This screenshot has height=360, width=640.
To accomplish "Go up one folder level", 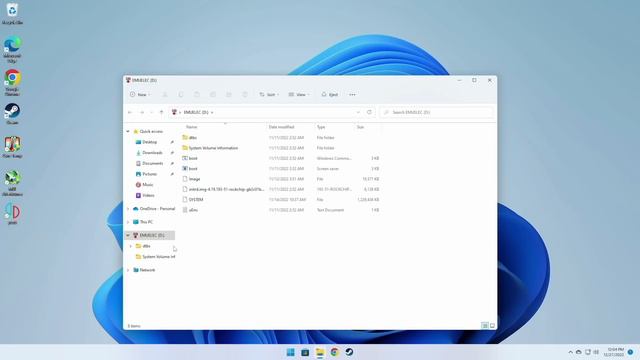I will coord(161,112).
